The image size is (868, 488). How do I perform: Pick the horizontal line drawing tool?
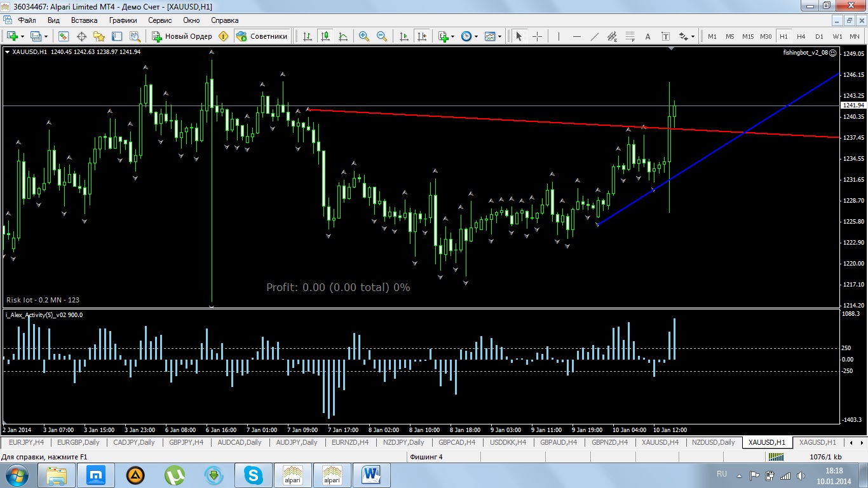pos(576,36)
